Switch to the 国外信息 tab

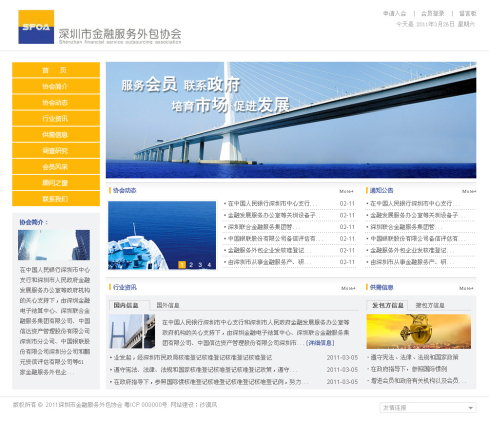[x=168, y=305]
